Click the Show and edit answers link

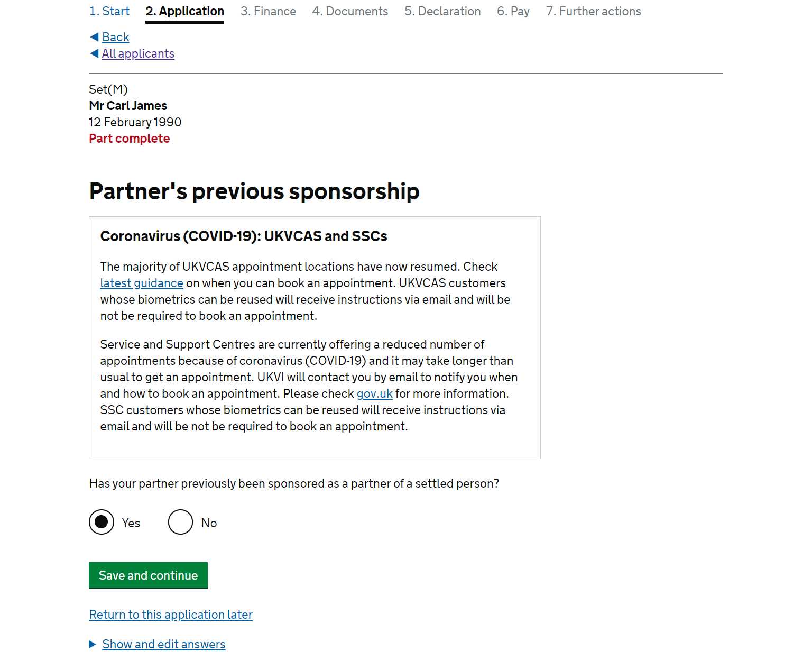(164, 644)
